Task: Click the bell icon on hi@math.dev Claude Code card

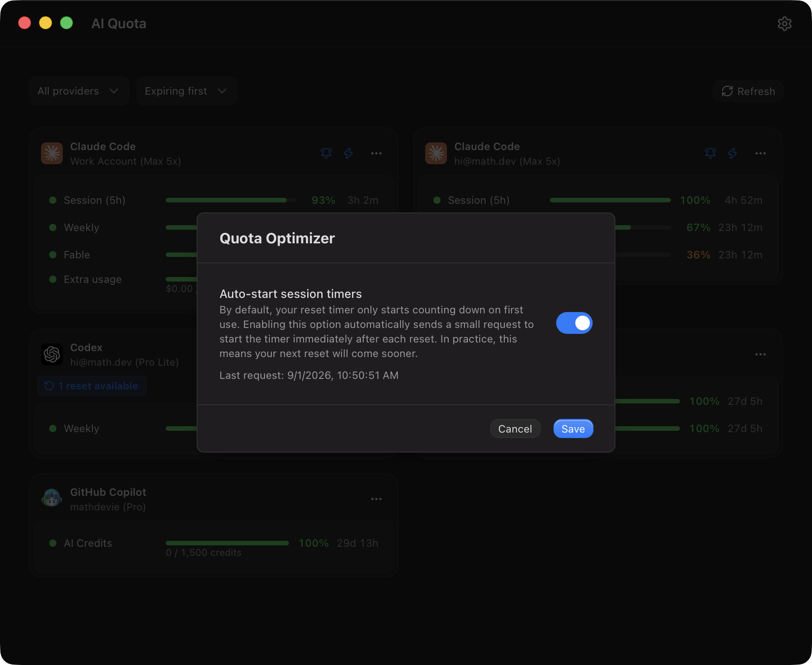Action: coord(710,153)
